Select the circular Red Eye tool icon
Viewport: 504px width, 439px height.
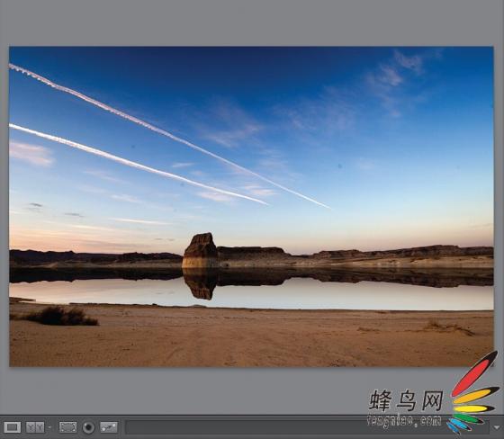pyautogui.click(x=88, y=427)
